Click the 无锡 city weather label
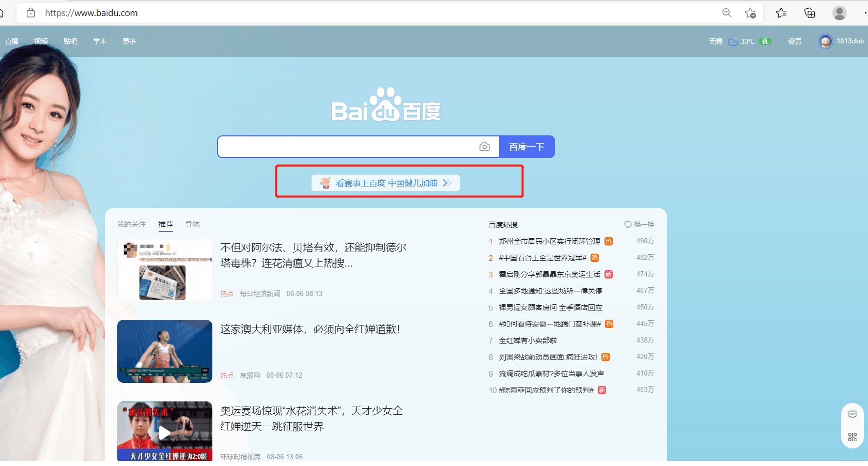The height and width of the screenshot is (466, 868). point(716,41)
